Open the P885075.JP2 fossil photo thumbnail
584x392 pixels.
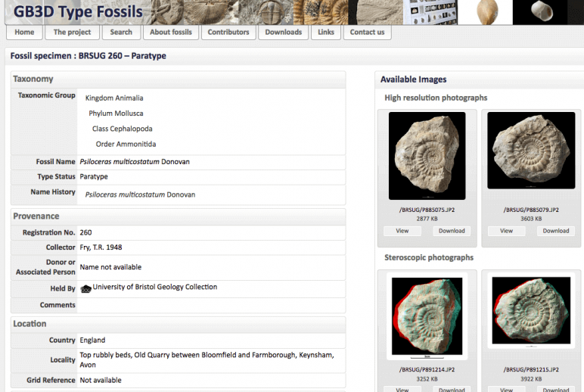(x=427, y=156)
